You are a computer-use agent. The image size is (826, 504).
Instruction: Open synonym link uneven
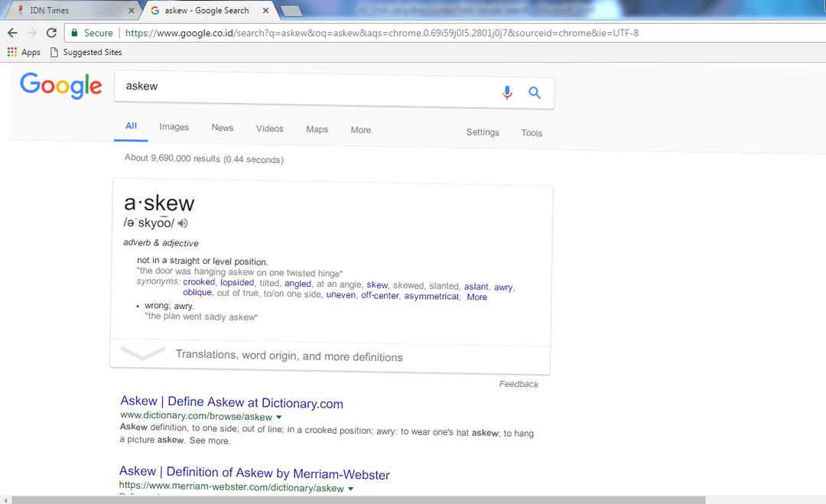pos(341,295)
